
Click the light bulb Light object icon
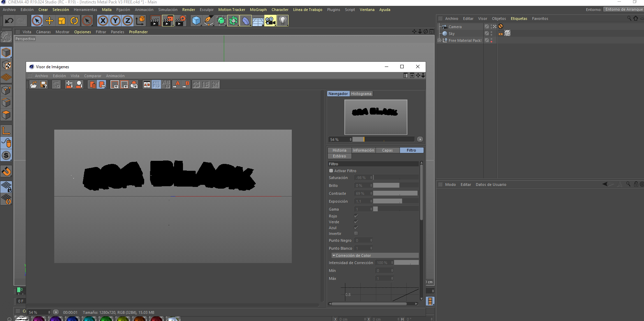click(x=283, y=21)
